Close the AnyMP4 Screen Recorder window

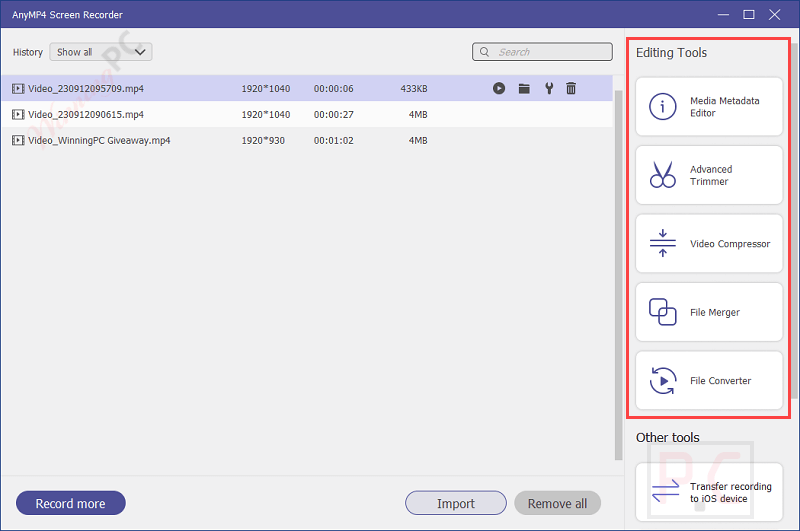(x=774, y=15)
